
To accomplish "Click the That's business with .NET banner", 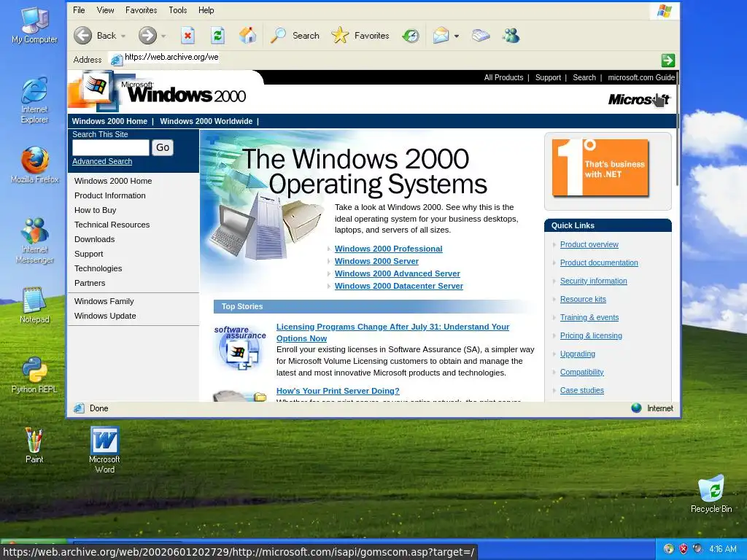I will tap(600, 168).
